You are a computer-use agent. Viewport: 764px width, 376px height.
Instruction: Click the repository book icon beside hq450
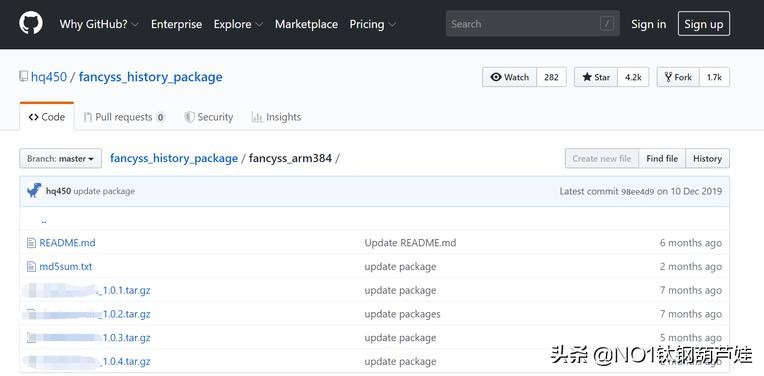[x=24, y=76]
